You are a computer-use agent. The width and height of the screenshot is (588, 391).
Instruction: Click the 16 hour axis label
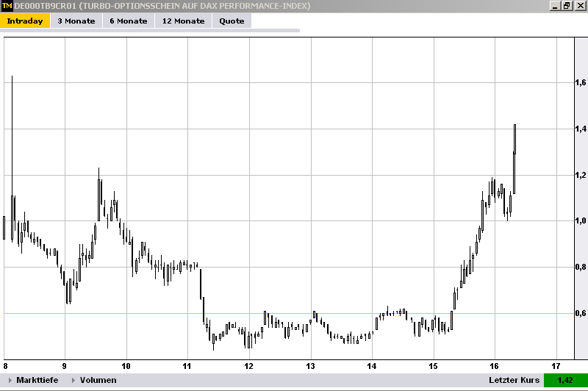495,366
